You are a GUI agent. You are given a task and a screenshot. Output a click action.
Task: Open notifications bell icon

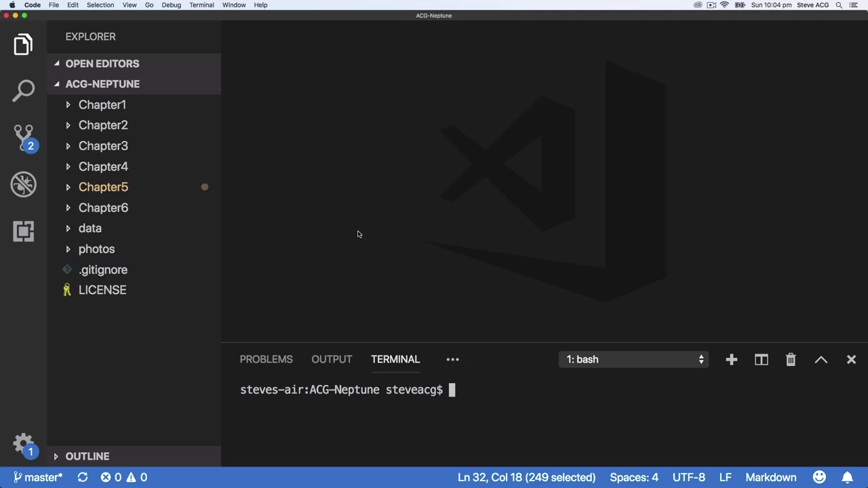(x=848, y=477)
